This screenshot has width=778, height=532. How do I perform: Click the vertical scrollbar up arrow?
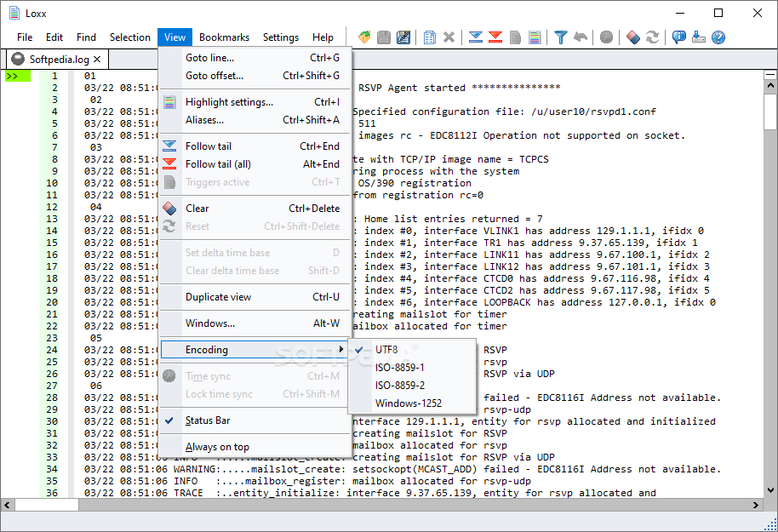[x=770, y=85]
